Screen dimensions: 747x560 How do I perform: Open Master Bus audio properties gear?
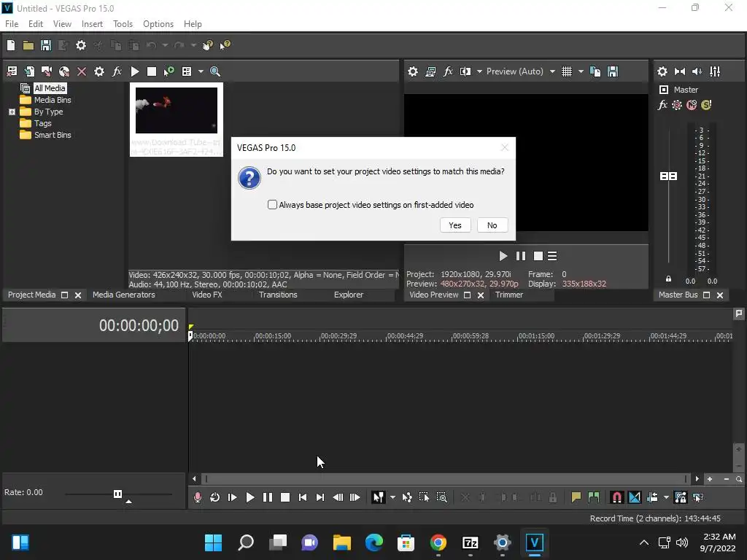click(x=662, y=71)
